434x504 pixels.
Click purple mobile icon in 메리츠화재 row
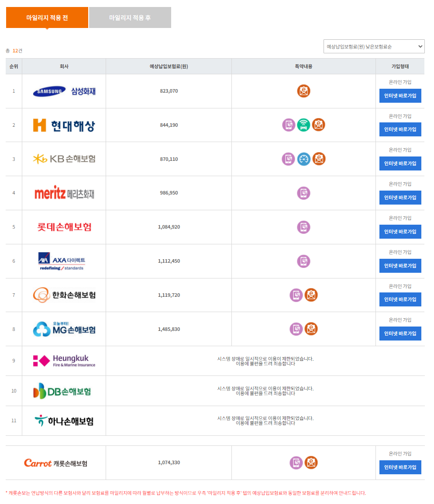click(304, 193)
